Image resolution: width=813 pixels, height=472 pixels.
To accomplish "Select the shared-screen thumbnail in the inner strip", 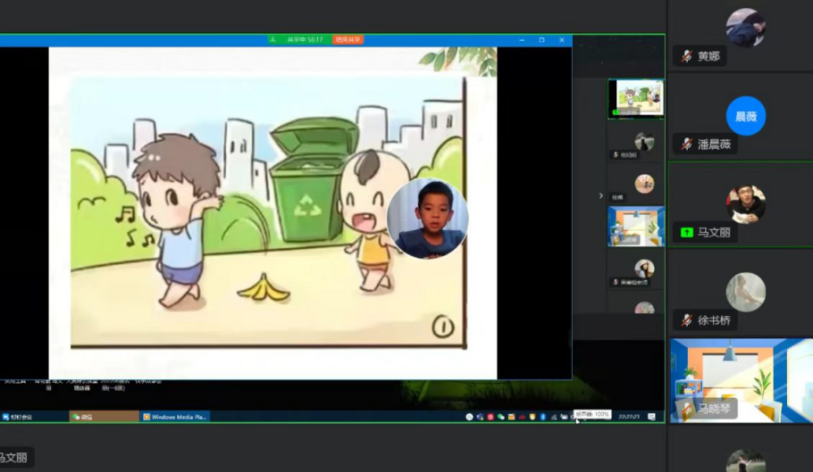I will click(x=635, y=98).
